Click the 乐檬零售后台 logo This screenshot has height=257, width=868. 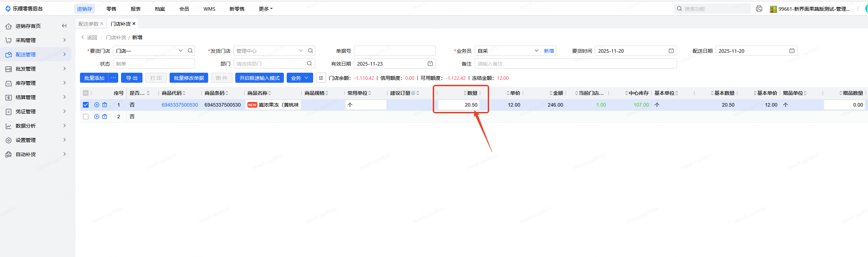24,9
